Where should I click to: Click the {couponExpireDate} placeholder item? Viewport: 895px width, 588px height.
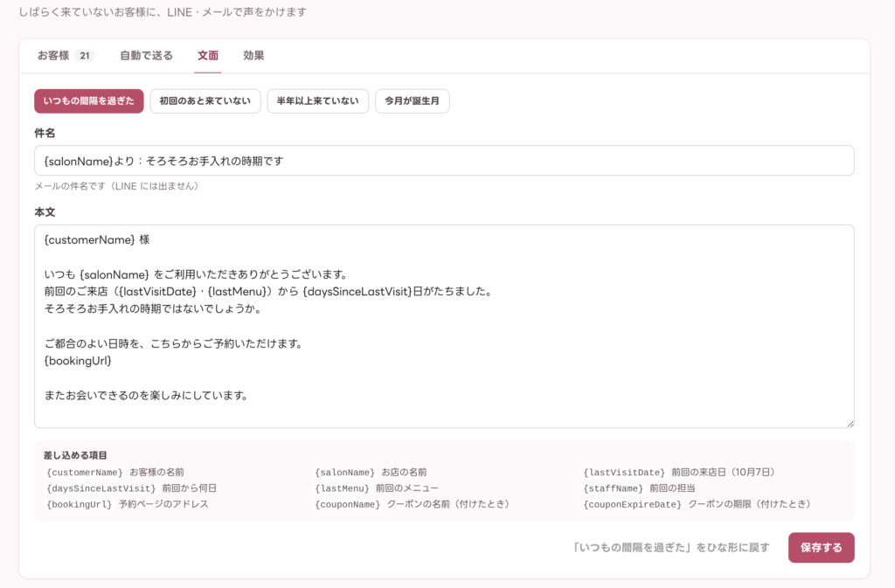[633, 504]
